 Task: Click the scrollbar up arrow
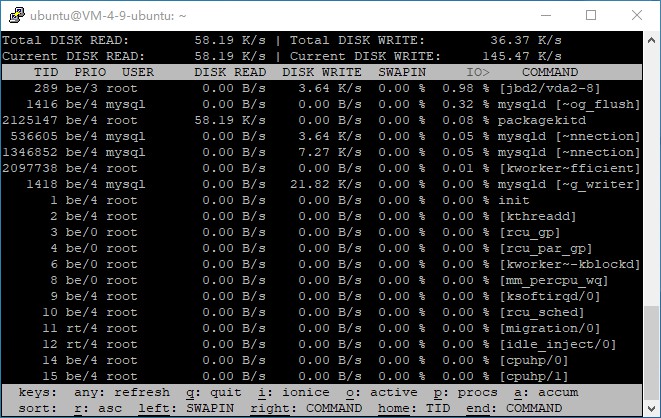[652, 38]
